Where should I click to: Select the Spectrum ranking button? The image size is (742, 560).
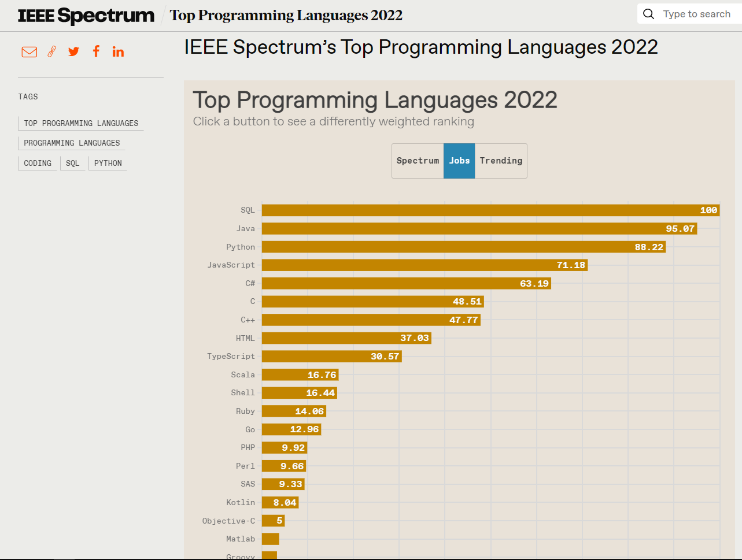pos(418,161)
